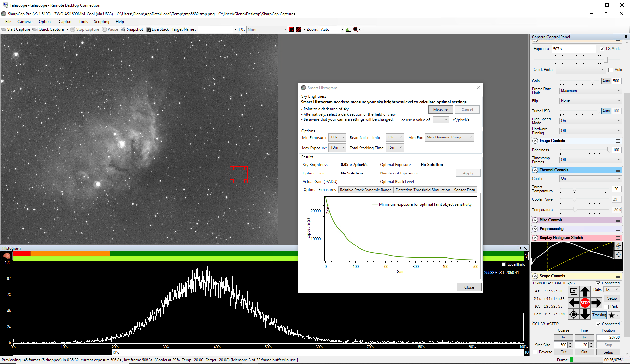630x364 pixels.
Task: Reset the display histogram stretch
Action: 618,255
